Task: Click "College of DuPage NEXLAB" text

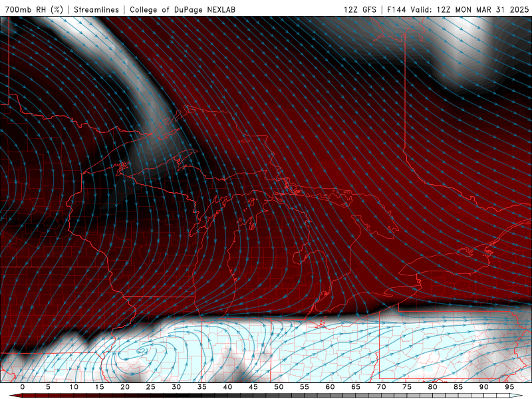Action: tap(182, 9)
